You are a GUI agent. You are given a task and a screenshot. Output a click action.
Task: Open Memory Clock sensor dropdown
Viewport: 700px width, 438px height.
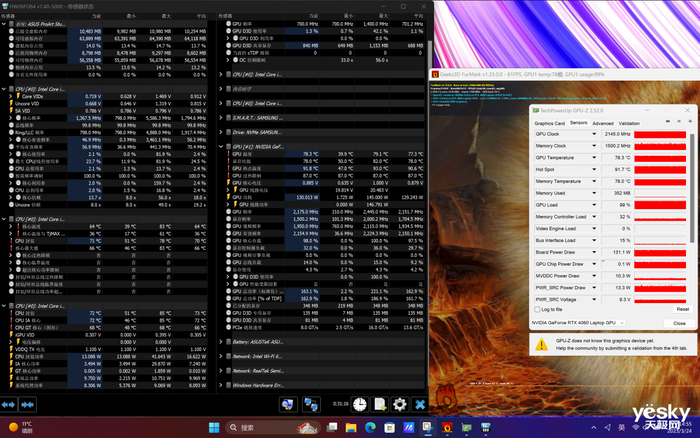pyautogui.click(x=594, y=146)
